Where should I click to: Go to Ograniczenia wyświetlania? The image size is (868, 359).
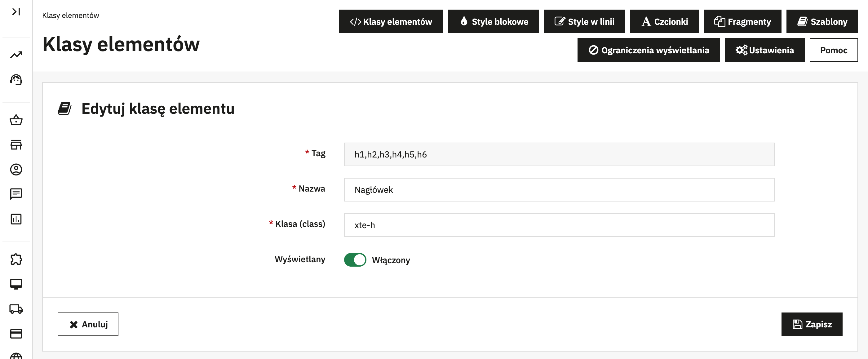pyautogui.click(x=648, y=50)
